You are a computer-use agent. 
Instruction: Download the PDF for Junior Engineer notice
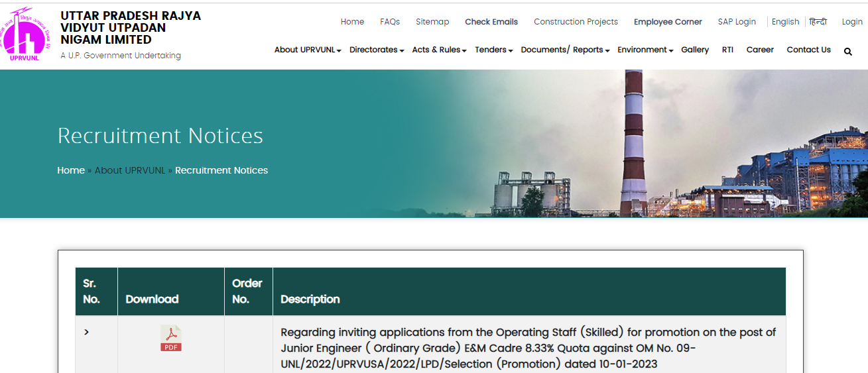[170, 338]
